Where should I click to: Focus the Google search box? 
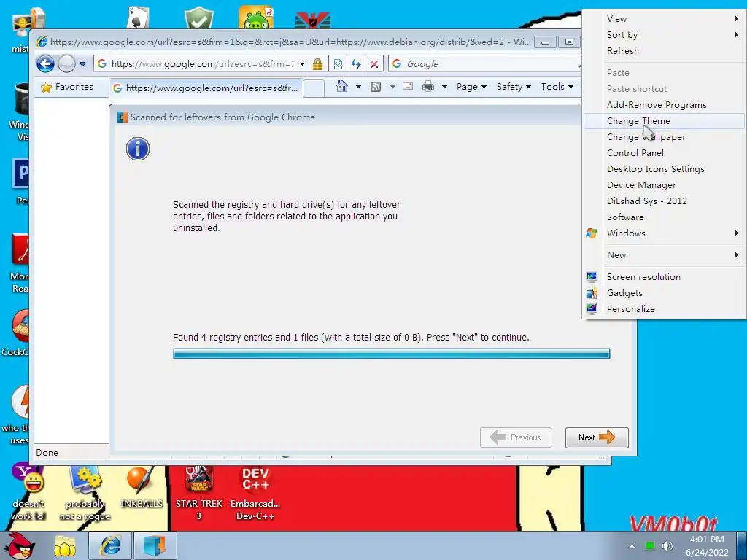pyautogui.click(x=484, y=64)
